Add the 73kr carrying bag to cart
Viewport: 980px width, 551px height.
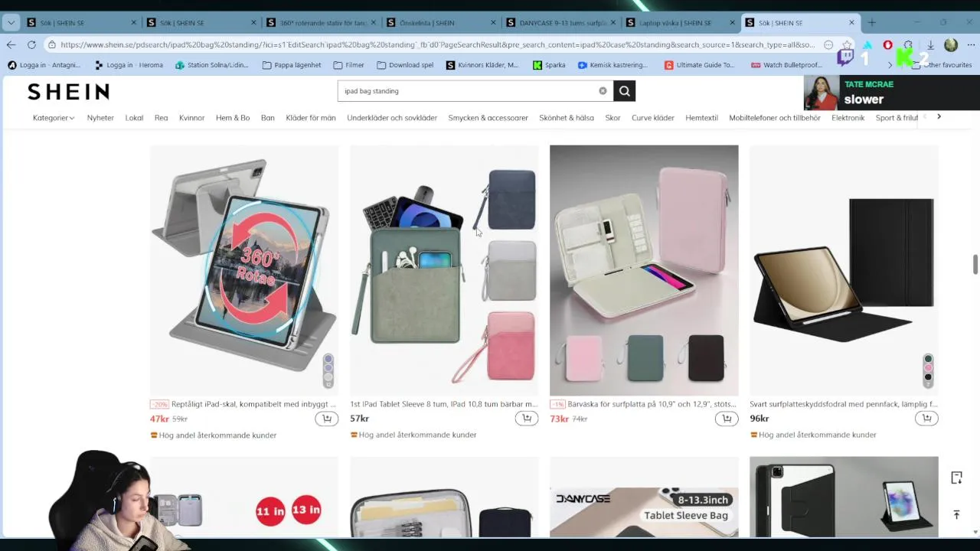(x=727, y=419)
